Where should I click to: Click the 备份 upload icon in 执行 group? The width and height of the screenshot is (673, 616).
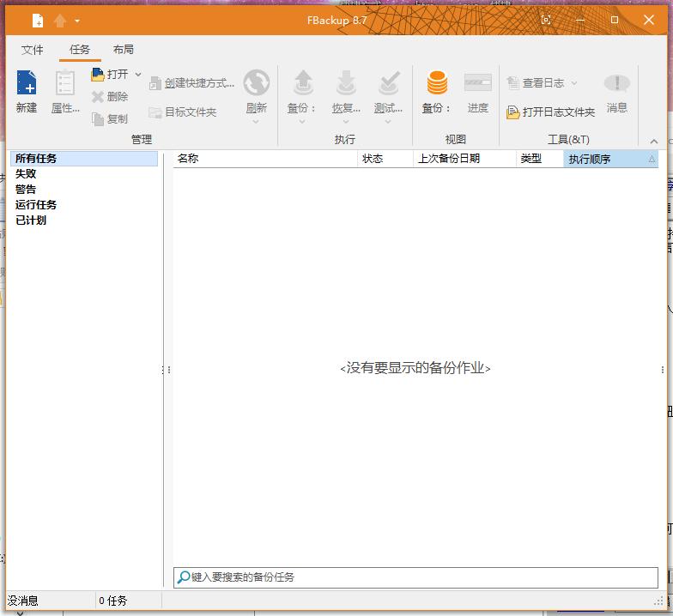(x=304, y=82)
